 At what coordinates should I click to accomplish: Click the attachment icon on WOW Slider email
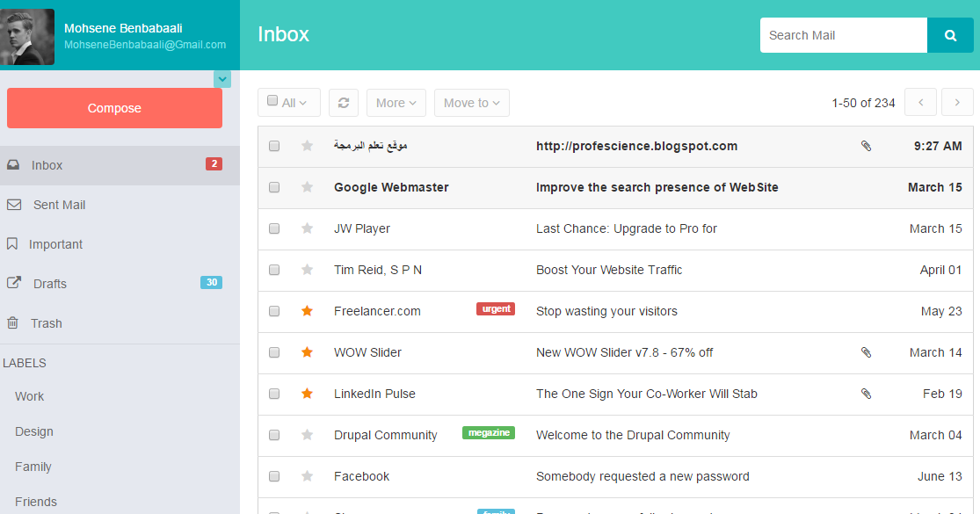866,352
